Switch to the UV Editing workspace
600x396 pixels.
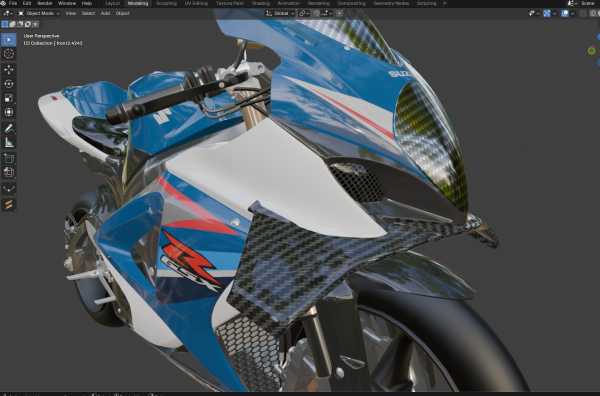[x=196, y=3]
